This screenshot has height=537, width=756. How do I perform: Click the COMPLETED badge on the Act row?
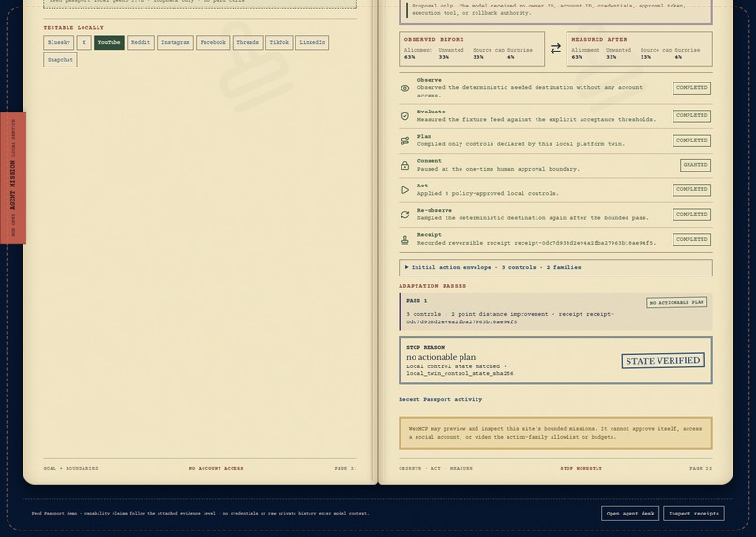(692, 190)
